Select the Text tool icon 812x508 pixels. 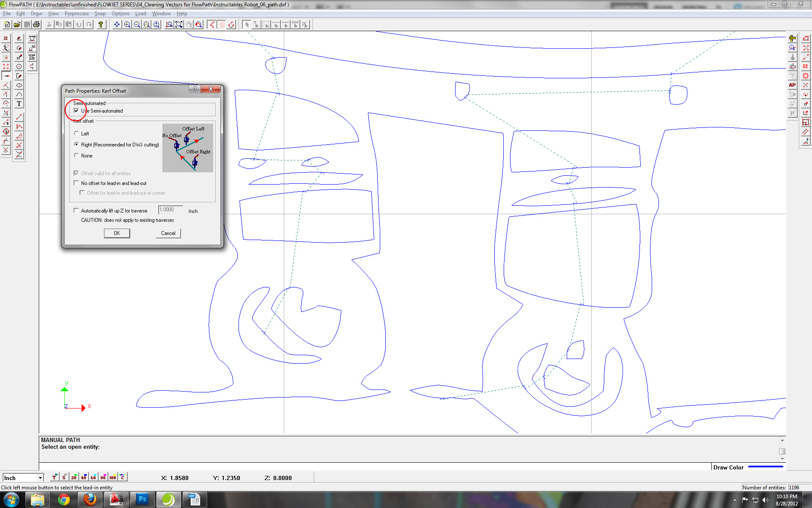coord(19,104)
